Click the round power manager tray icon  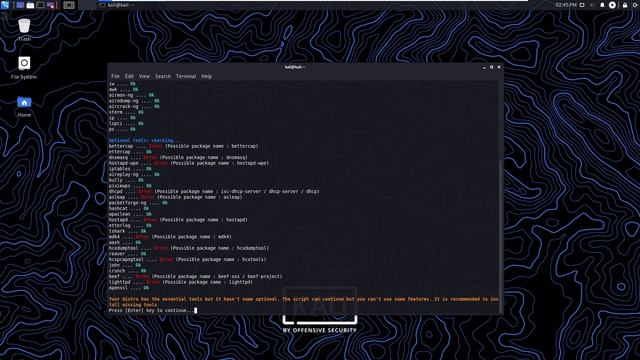tap(612, 5)
